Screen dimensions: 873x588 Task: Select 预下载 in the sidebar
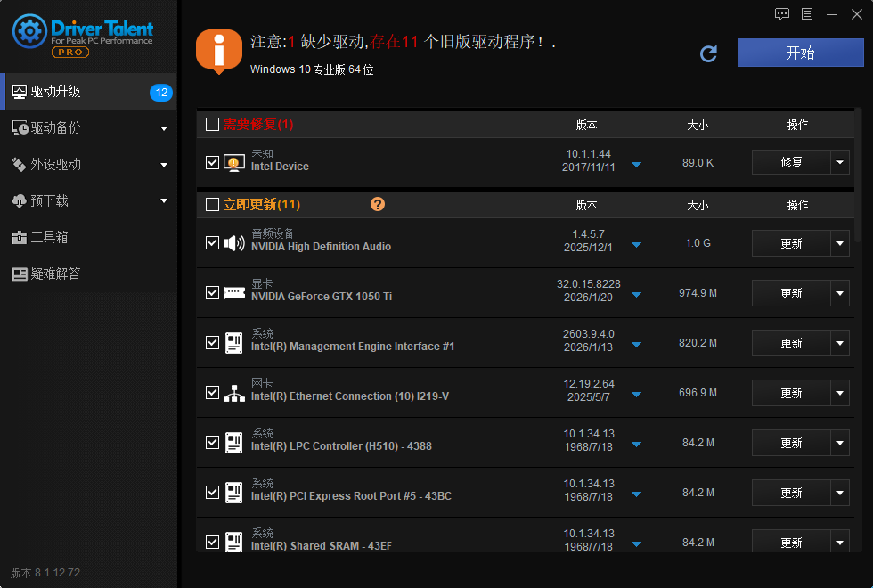click(x=89, y=201)
